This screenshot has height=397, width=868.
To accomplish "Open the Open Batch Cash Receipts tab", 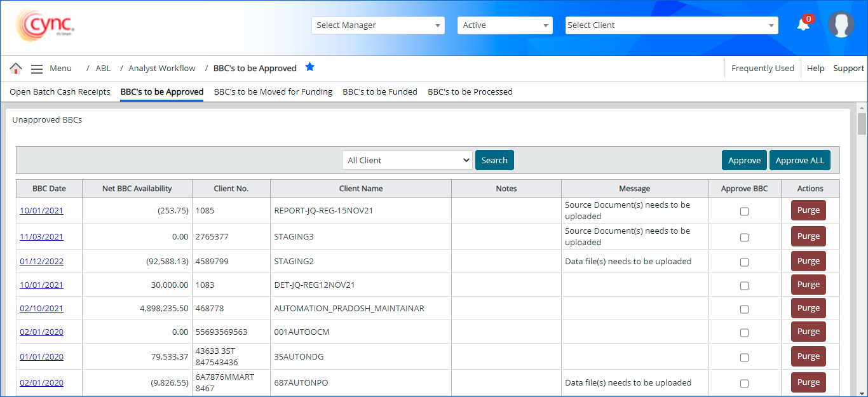I will (60, 92).
